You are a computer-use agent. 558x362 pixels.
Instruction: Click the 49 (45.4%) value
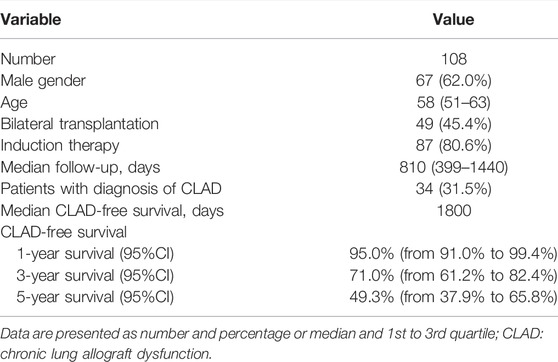454,124
